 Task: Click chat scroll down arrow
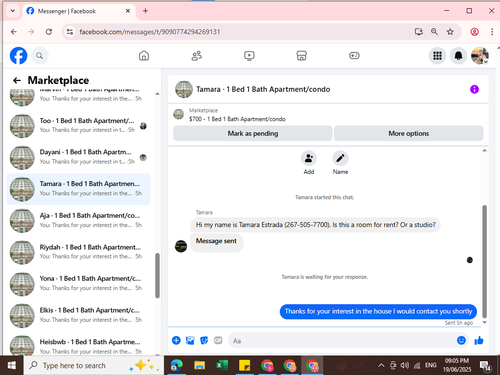[484, 322]
